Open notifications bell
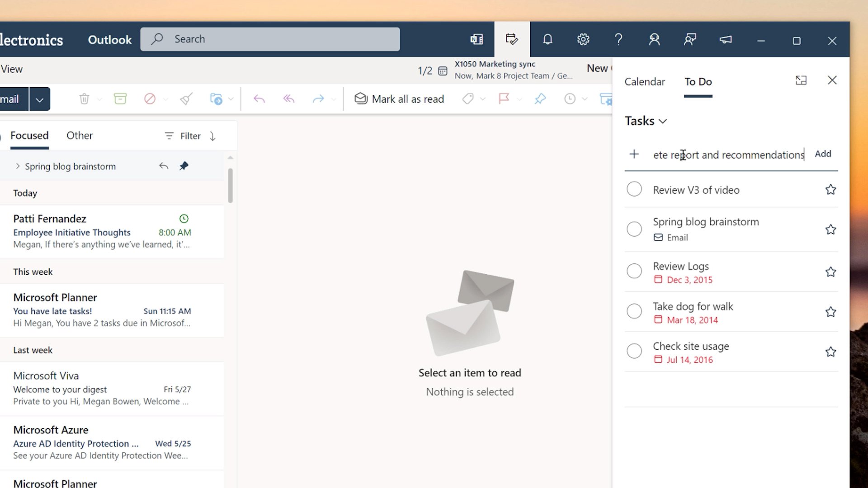Image resolution: width=868 pixels, height=488 pixels. (x=547, y=39)
